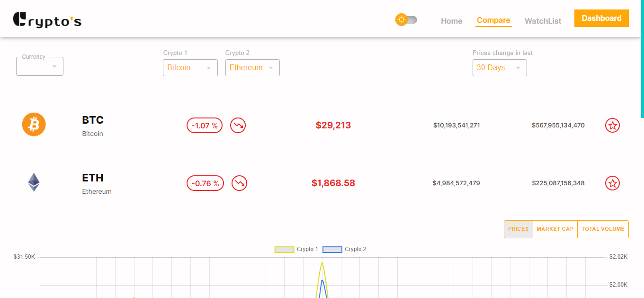644x298 pixels.
Task: Navigate to Home in the top menu
Action: coord(451,20)
